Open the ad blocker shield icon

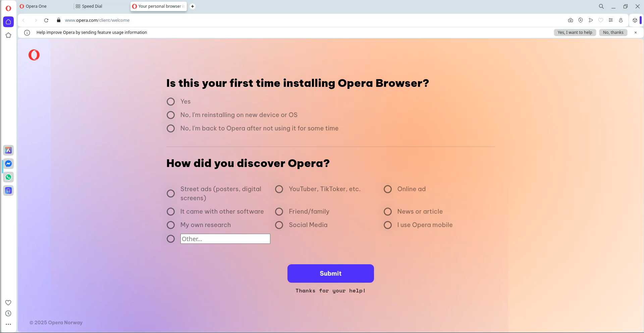581,20
